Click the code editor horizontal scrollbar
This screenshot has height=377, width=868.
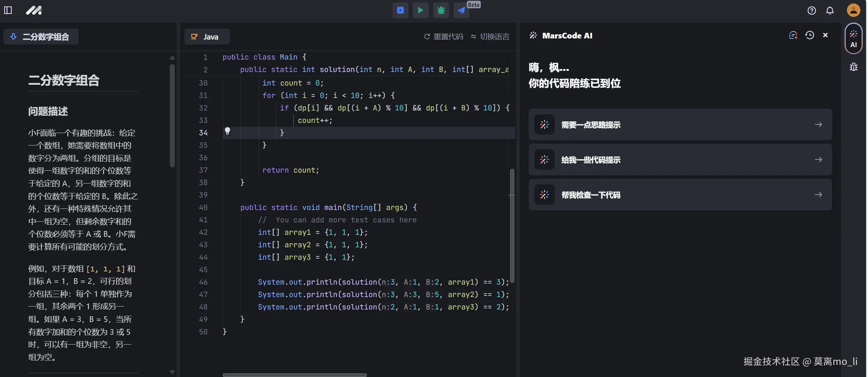(294, 375)
